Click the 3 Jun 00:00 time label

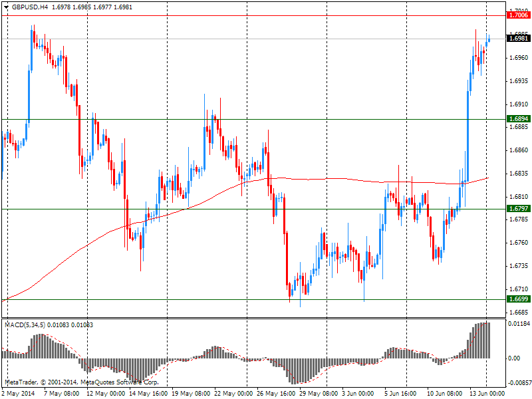coord(358,394)
